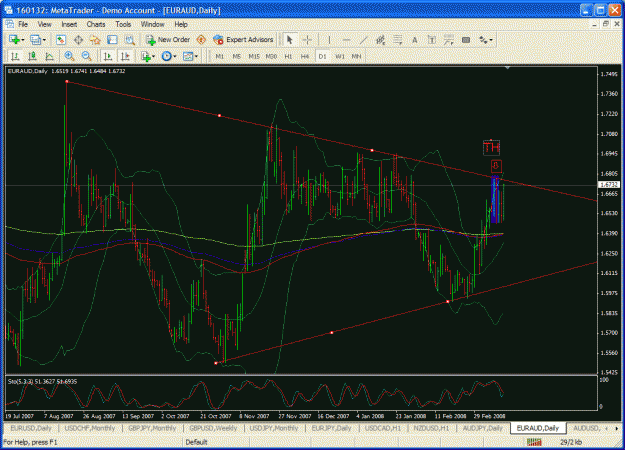Open the Market Watch window icon
Viewport: 625px width, 450px height.
point(61,40)
